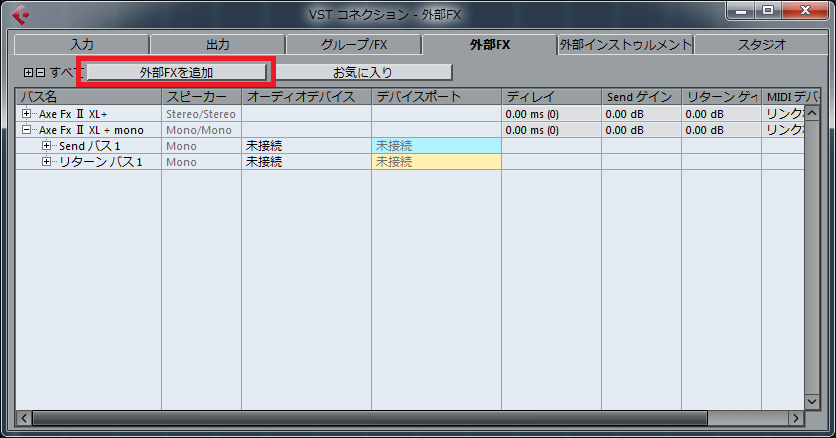Viewport: 836px width, 438px height.
Task: Click horizontal scrollbar right arrow
Action: point(796,418)
